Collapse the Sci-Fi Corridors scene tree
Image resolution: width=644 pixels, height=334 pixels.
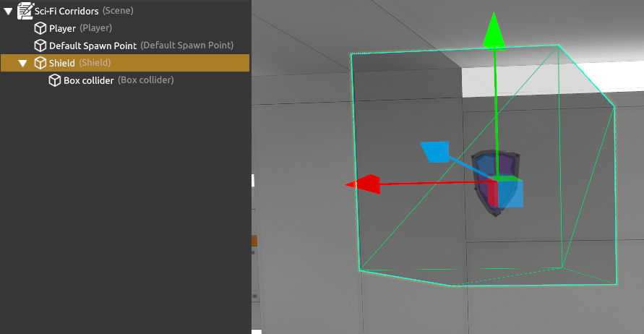[8, 11]
